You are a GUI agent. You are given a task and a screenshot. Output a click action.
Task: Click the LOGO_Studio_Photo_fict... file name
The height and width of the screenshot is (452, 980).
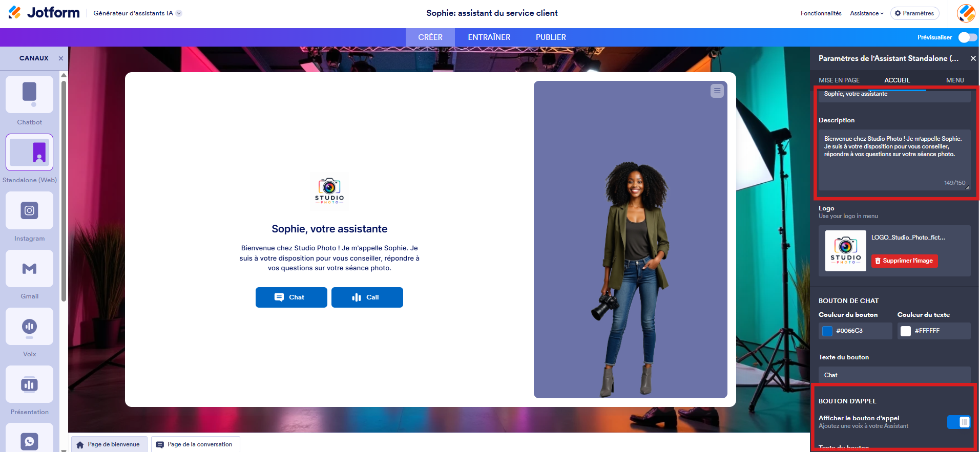(x=908, y=238)
